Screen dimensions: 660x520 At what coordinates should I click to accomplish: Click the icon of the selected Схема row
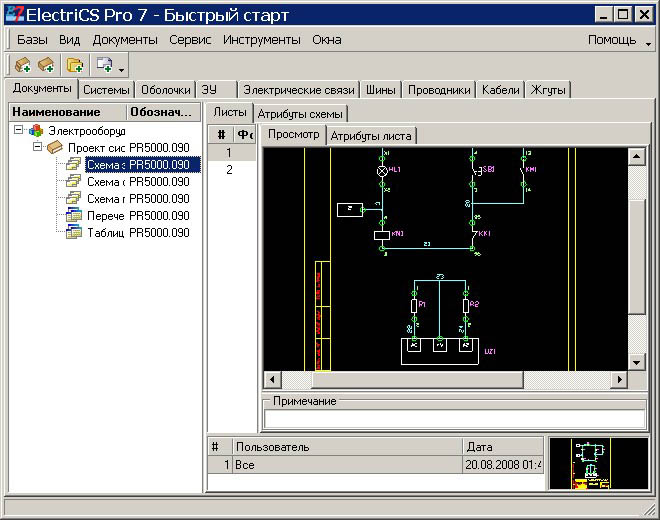(74, 164)
